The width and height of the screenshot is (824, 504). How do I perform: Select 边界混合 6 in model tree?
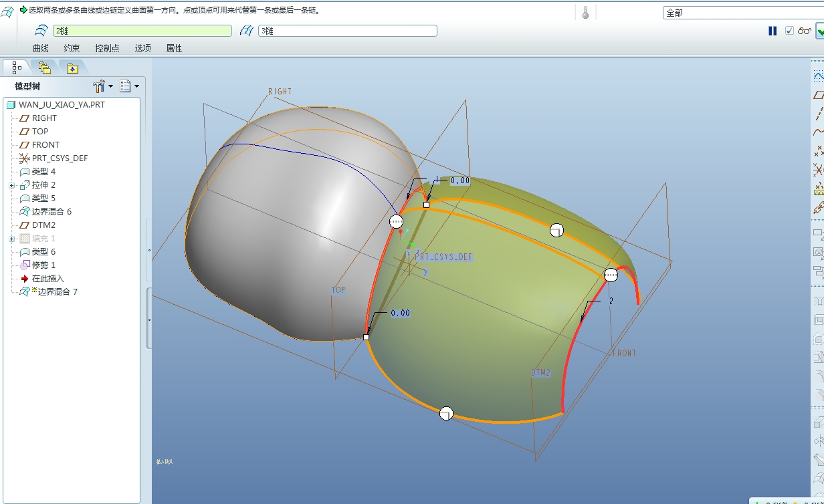[x=51, y=212]
